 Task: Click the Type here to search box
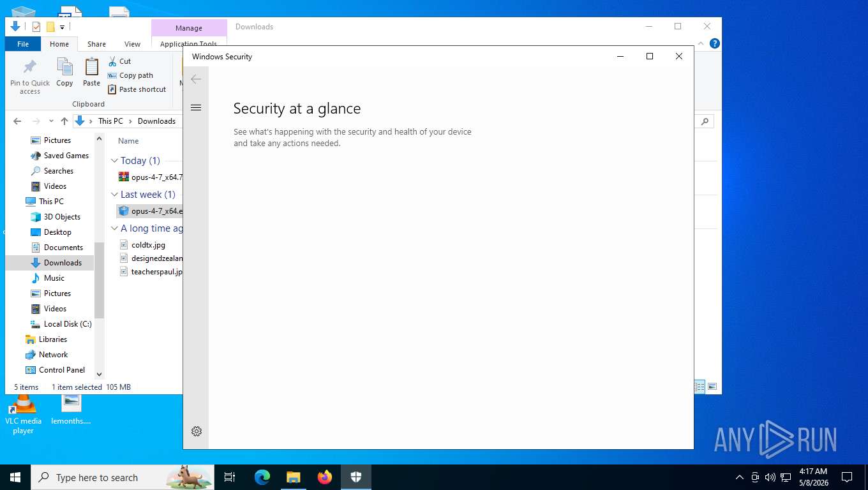click(123, 477)
